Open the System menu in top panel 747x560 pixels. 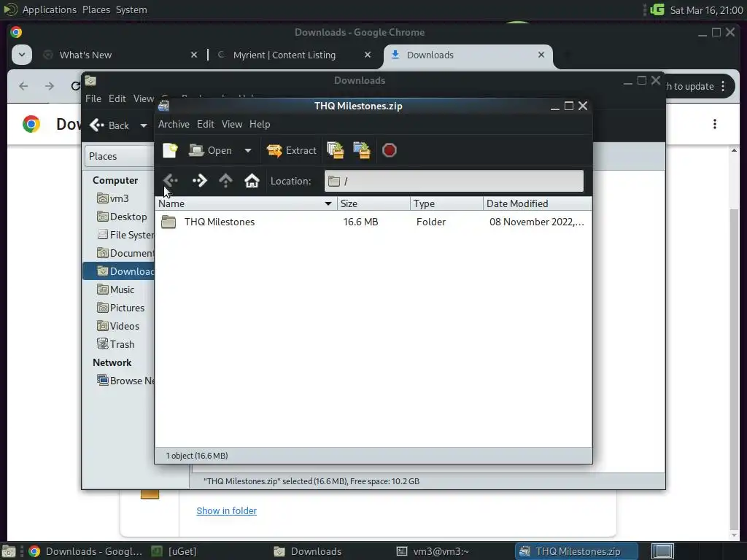[x=131, y=10]
